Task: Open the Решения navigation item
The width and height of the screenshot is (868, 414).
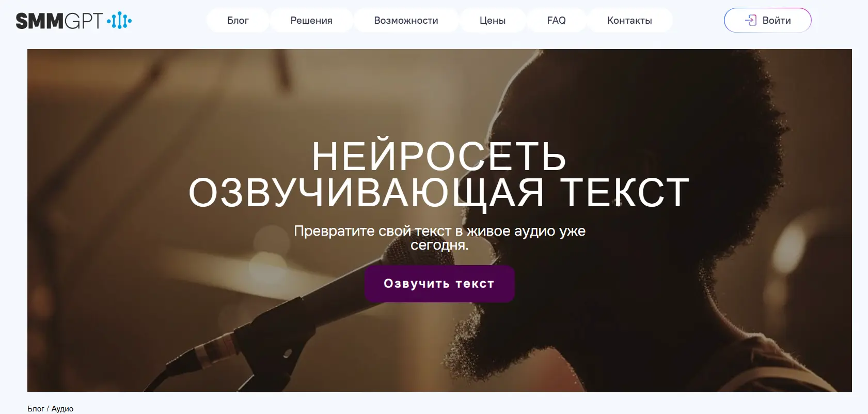Action: [311, 20]
